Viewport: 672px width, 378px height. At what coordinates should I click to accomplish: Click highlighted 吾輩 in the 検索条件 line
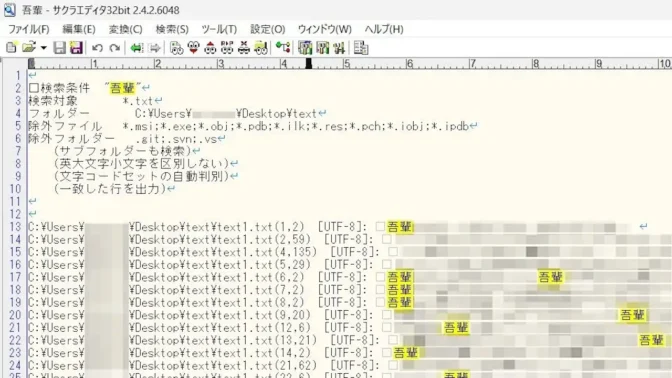coord(123,88)
